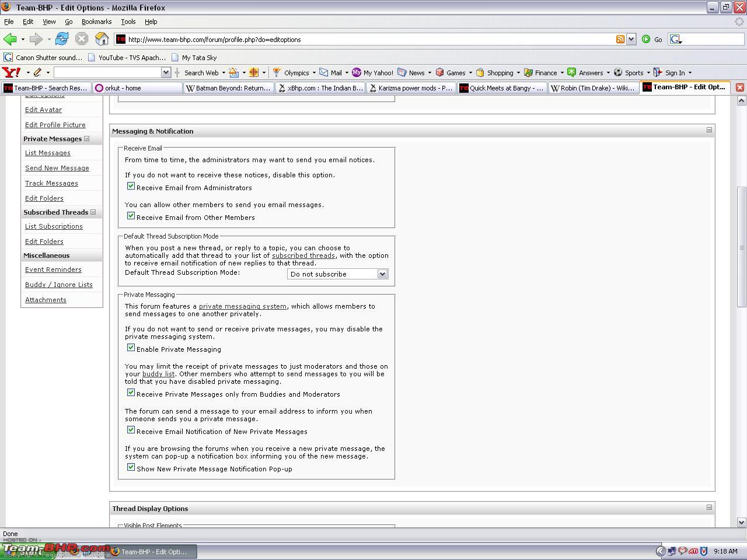747x560 pixels.
Task: Click the RSS feed icon in the address bar
Action: 620,39
